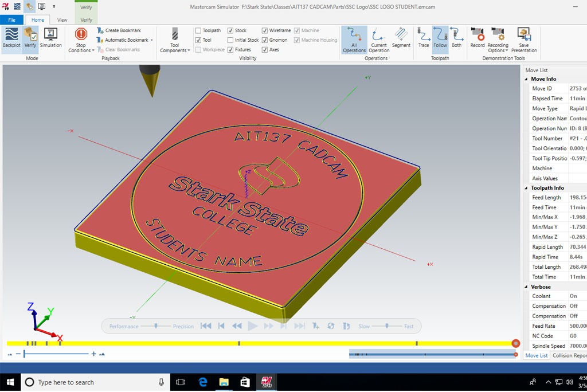This screenshot has height=392, width=587.
Task: Click taskbar search box
Action: coord(96,382)
